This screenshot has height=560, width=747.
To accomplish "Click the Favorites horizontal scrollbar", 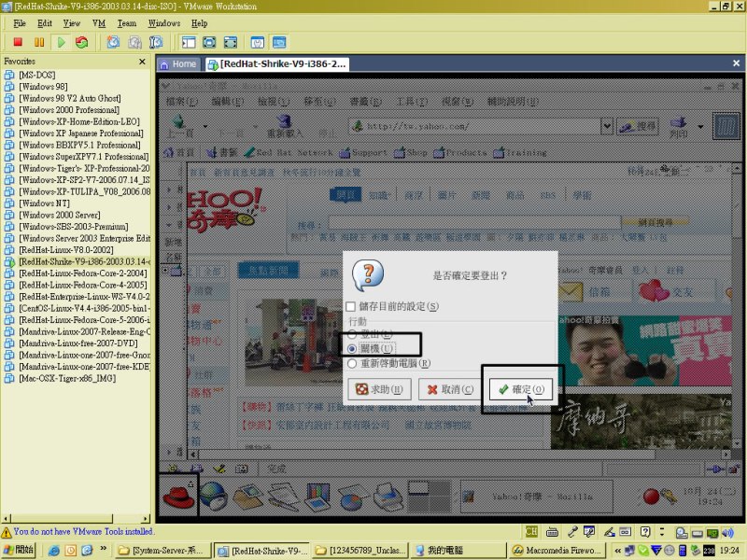I will click(x=77, y=518).
